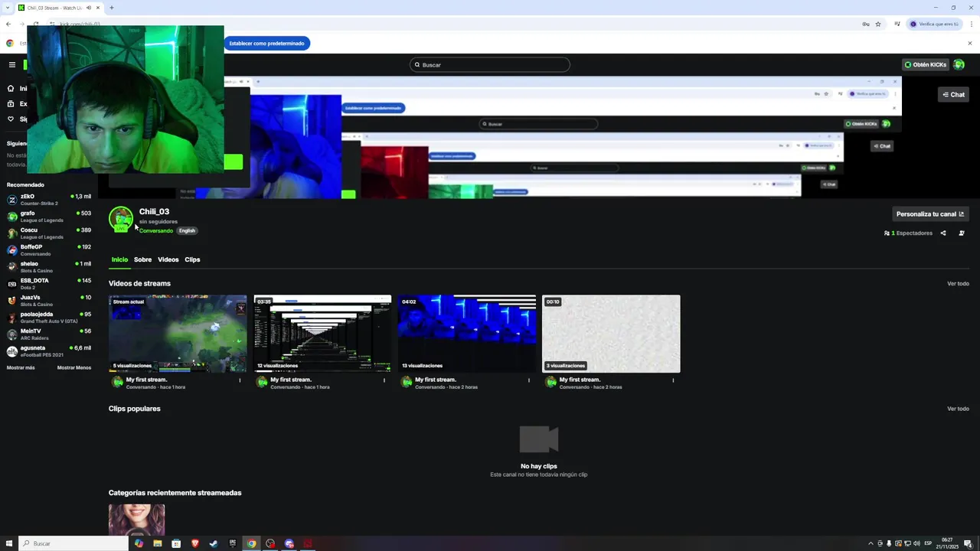980x551 pixels.
Task: Open the Chat panel button
Action: click(954, 94)
